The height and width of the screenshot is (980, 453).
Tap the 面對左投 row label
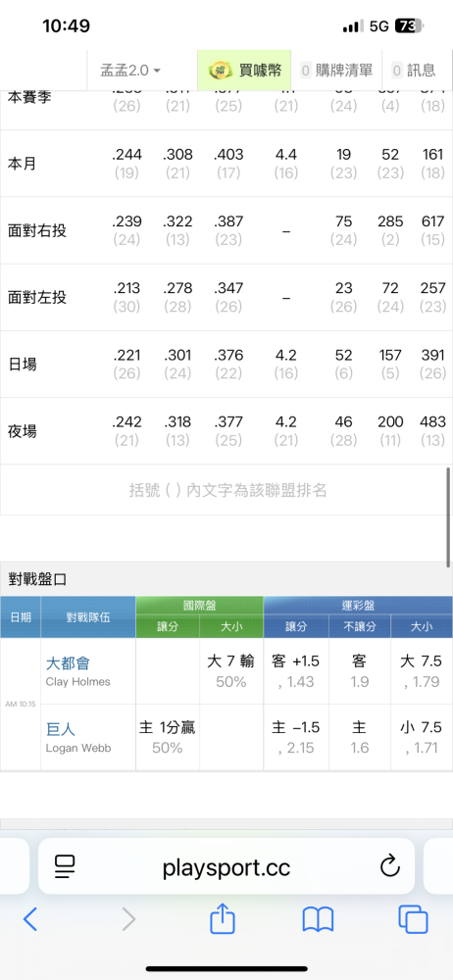pos(37,298)
